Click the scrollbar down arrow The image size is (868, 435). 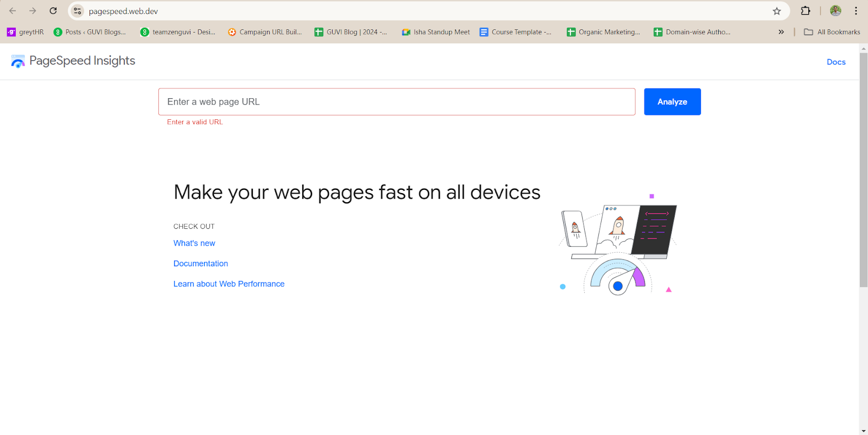tap(863, 431)
